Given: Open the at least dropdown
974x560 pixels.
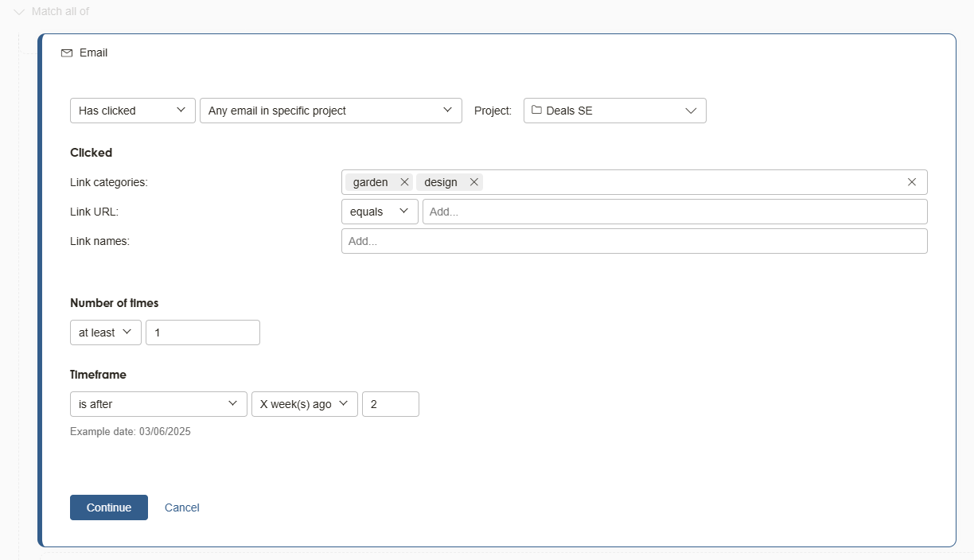Looking at the screenshot, I should 106,332.
